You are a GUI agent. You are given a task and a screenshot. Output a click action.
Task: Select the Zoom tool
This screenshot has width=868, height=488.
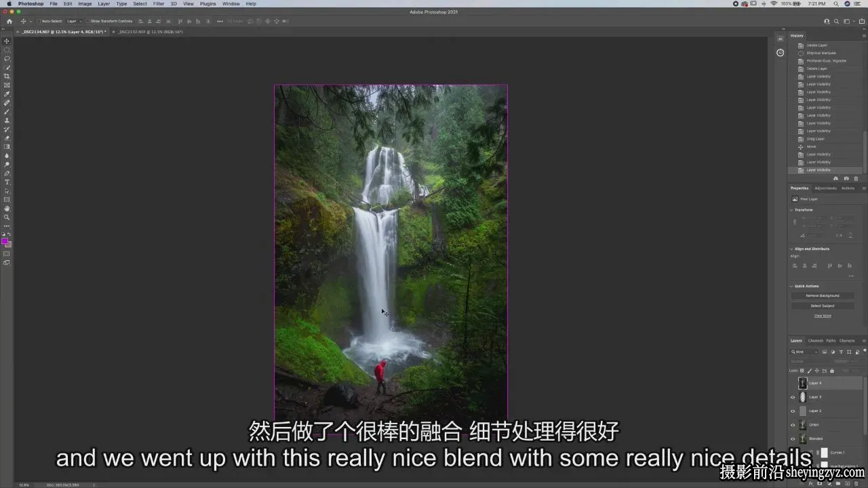click(7, 218)
